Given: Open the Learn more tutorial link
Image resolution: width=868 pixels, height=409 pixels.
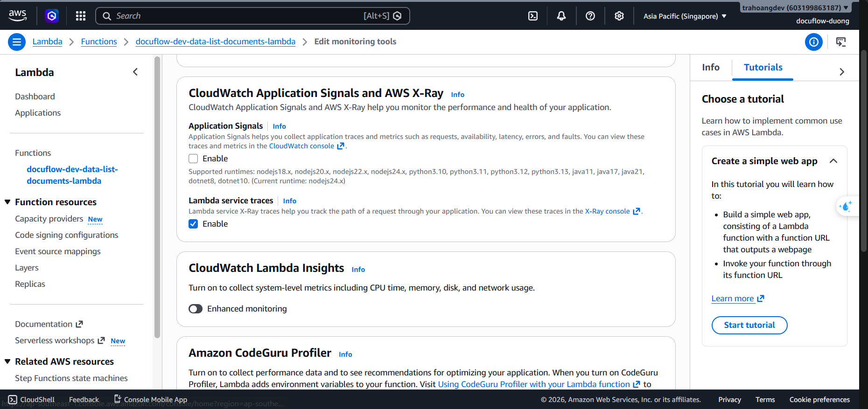Looking at the screenshot, I should click(733, 298).
